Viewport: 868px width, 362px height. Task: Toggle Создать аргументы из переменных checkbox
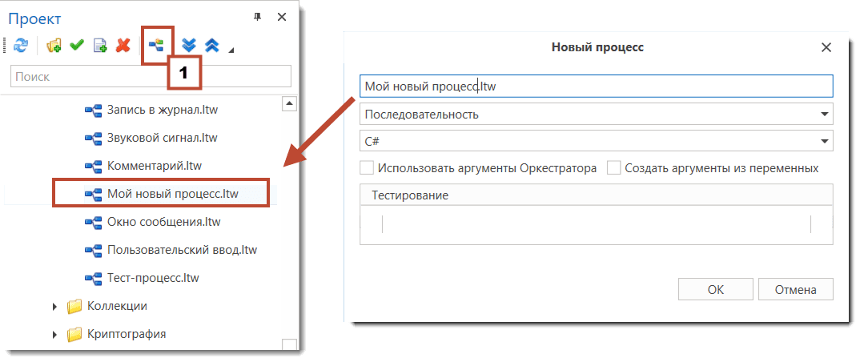[613, 168]
